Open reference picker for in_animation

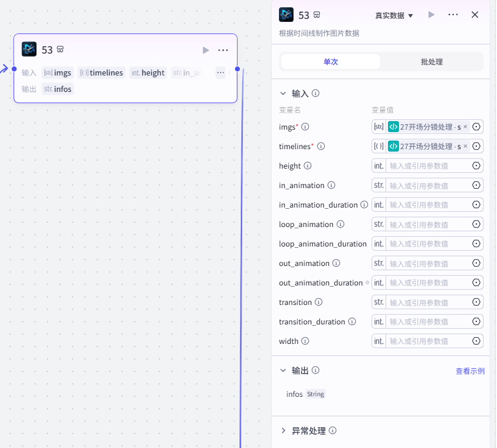click(x=476, y=185)
